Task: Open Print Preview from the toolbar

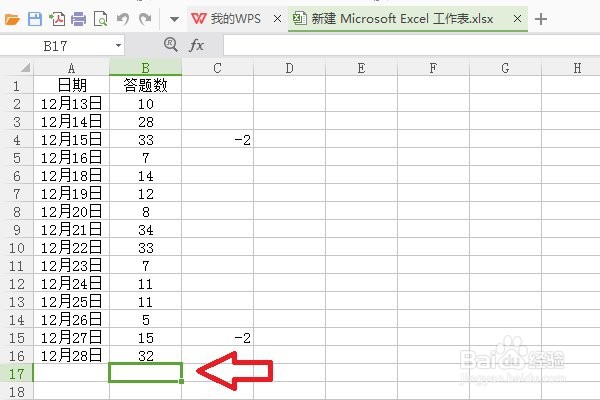Action: [100, 19]
